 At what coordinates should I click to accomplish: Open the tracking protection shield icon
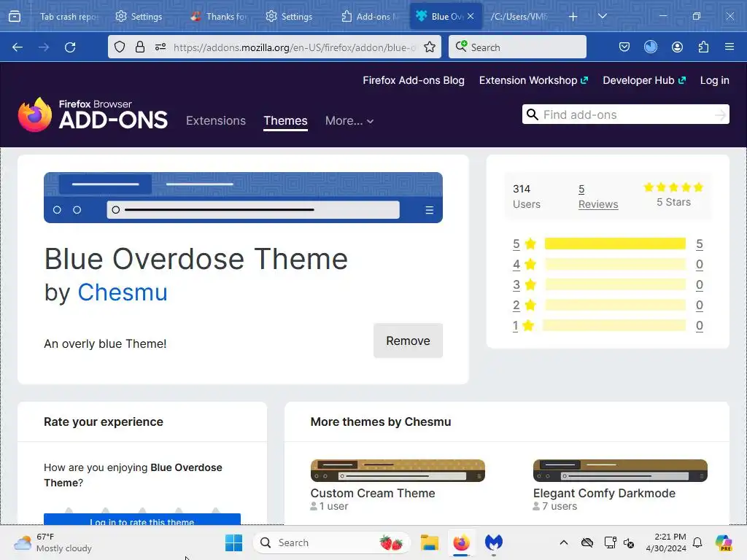[x=120, y=47]
